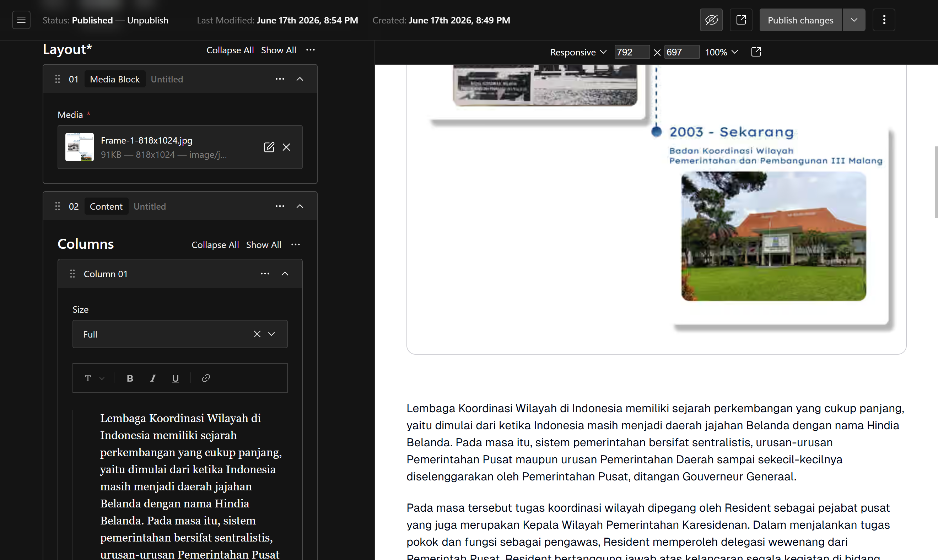
Task: Click preview page vertical scrollbar
Action: 936,182
